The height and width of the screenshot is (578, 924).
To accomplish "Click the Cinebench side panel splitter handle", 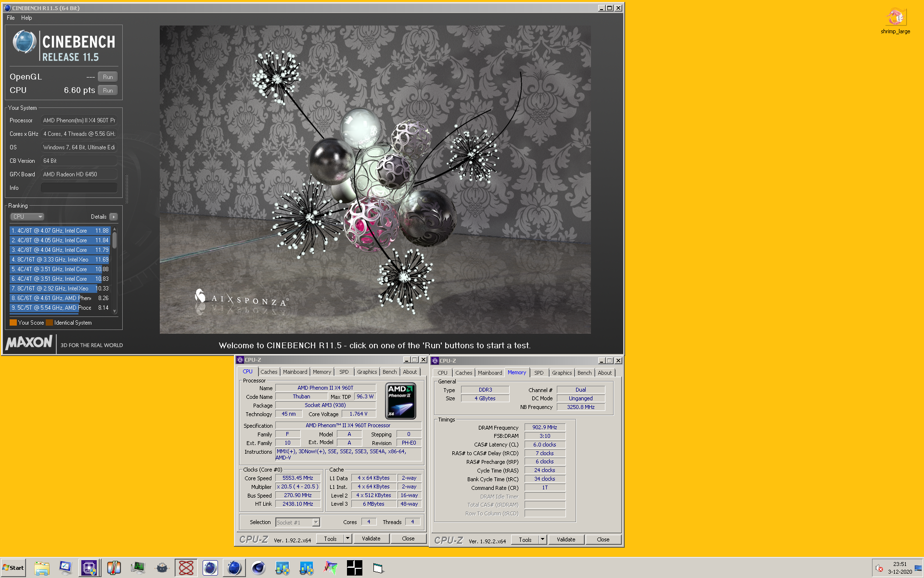I will [127, 188].
